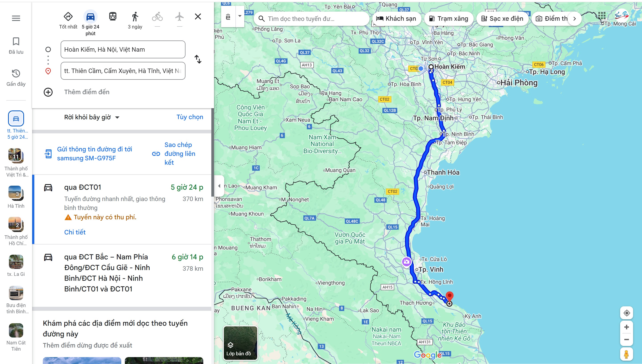The width and height of the screenshot is (642, 364).
Task: Select the transit travel mode icon
Action: click(113, 17)
